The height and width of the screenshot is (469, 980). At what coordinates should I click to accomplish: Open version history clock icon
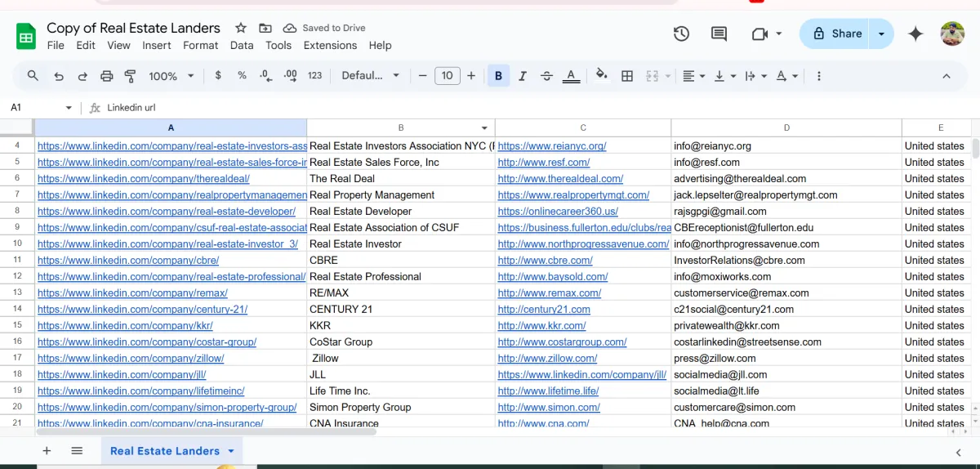pyautogui.click(x=681, y=33)
